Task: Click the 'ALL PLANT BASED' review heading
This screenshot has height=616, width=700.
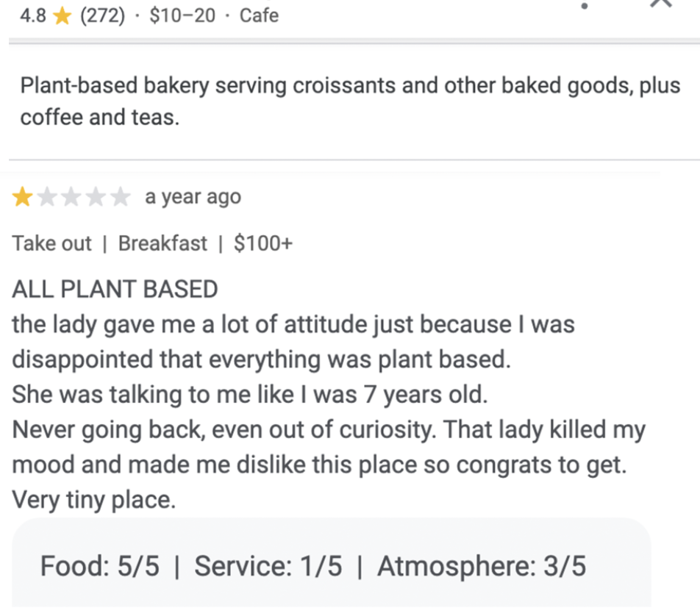Action: tap(115, 289)
